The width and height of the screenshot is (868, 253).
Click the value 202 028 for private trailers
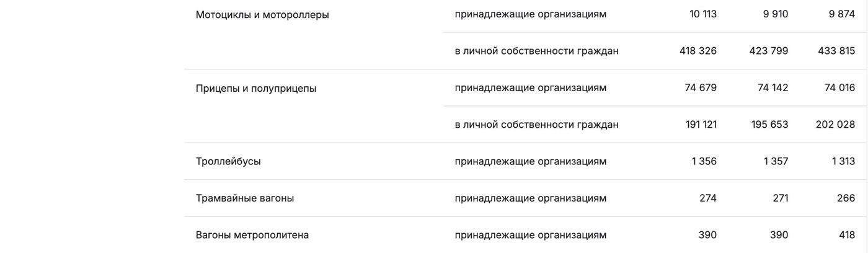point(835,125)
